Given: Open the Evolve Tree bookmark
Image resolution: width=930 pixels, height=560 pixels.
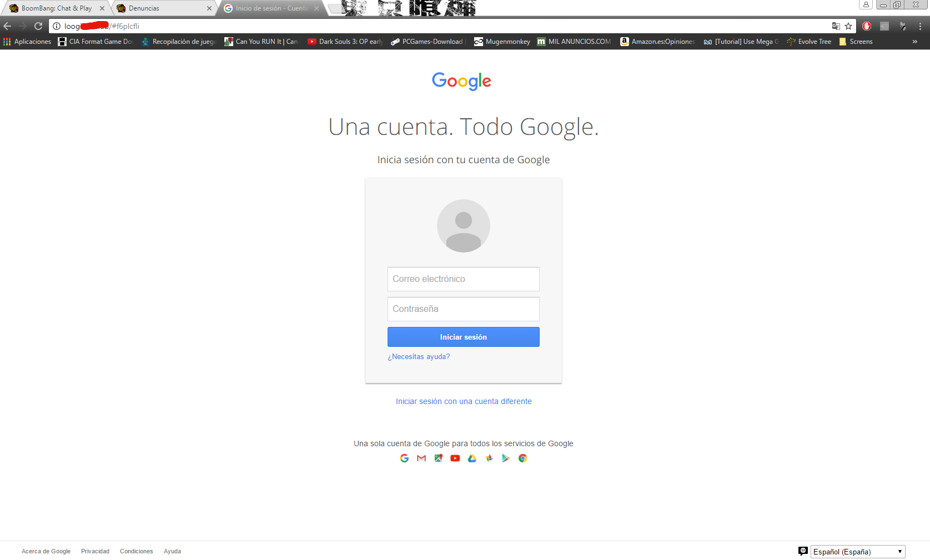Looking at the screenshot, I should 809,42.
